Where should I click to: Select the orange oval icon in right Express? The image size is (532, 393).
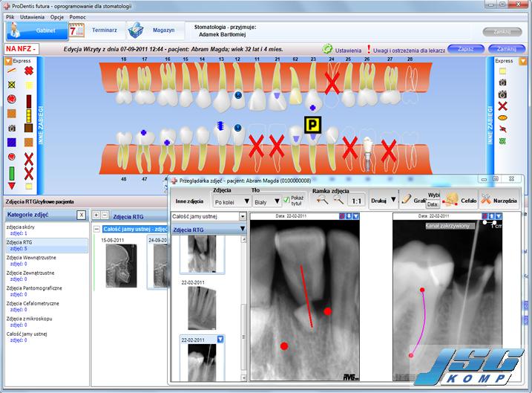point(502,118)
